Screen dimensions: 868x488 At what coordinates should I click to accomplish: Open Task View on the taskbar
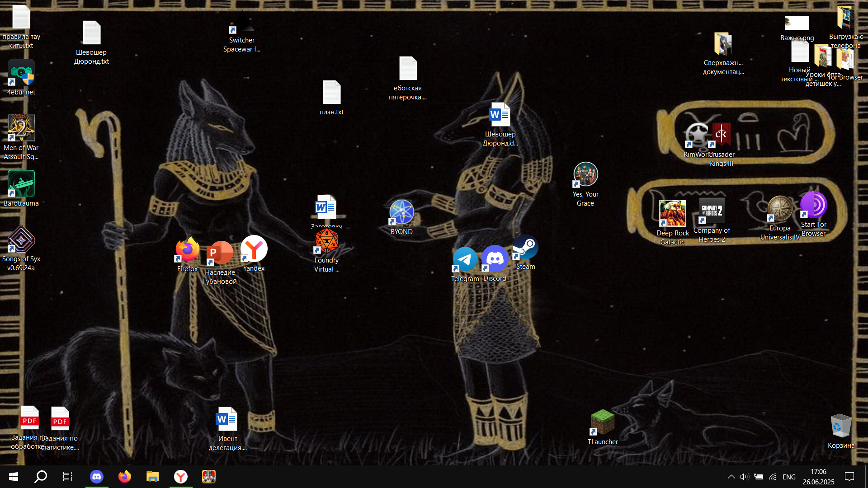[68, 477]
